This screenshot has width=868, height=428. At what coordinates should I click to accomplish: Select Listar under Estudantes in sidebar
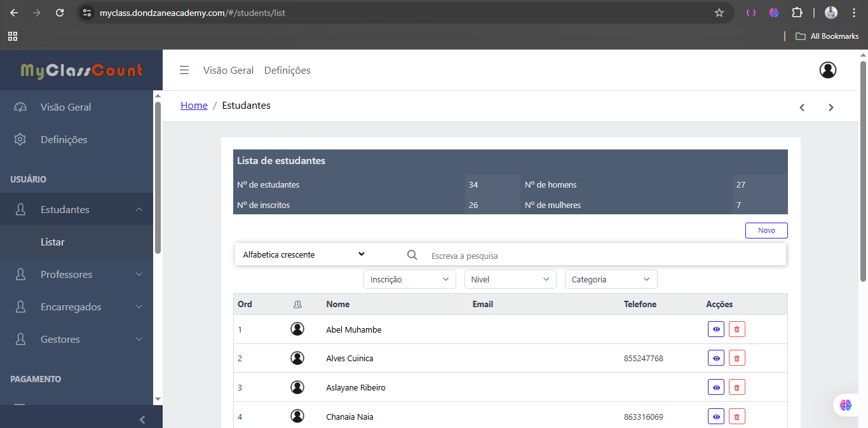[53, 242]
